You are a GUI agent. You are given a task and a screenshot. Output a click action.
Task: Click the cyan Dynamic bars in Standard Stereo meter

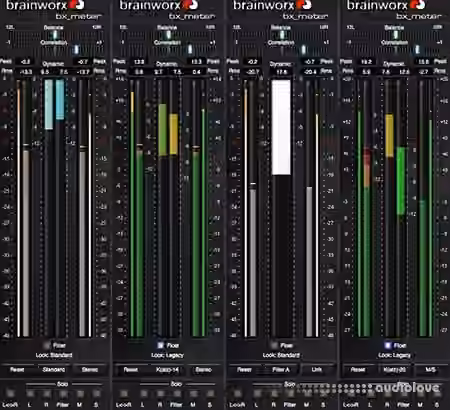[x=55, y=104]
